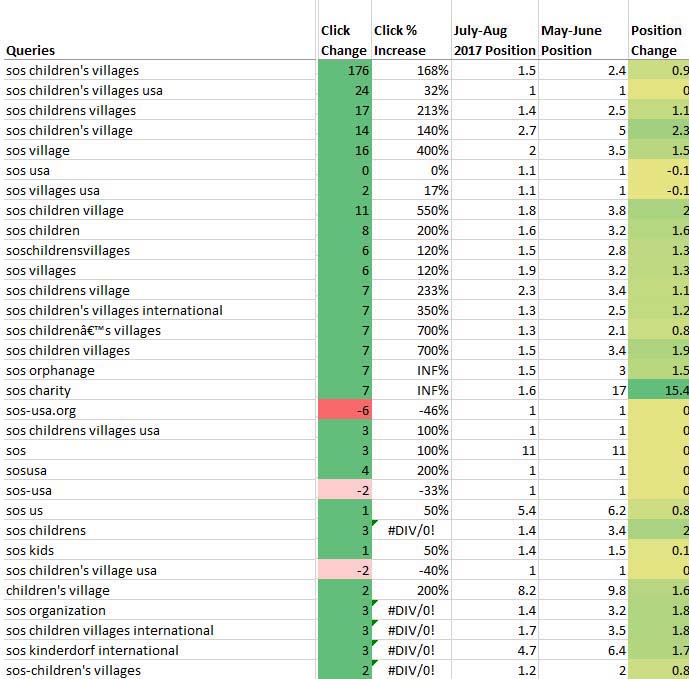
Task: Select the 400% cell for sos village
Action: [x=410, y=150]
